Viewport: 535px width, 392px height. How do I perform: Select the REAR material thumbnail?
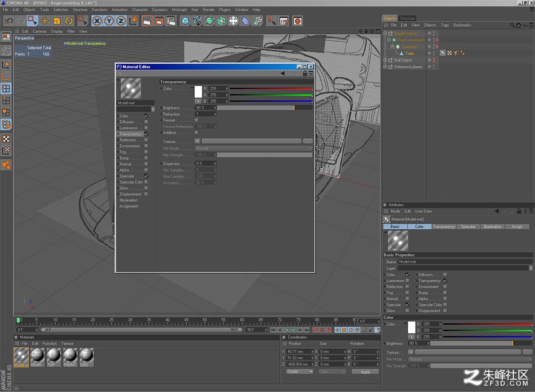click(37, 357)
